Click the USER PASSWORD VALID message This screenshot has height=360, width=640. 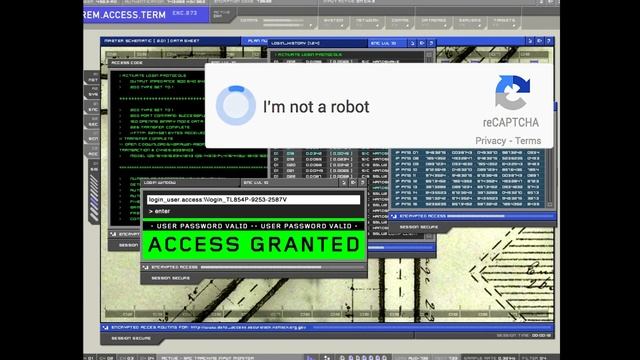[253, 226]
